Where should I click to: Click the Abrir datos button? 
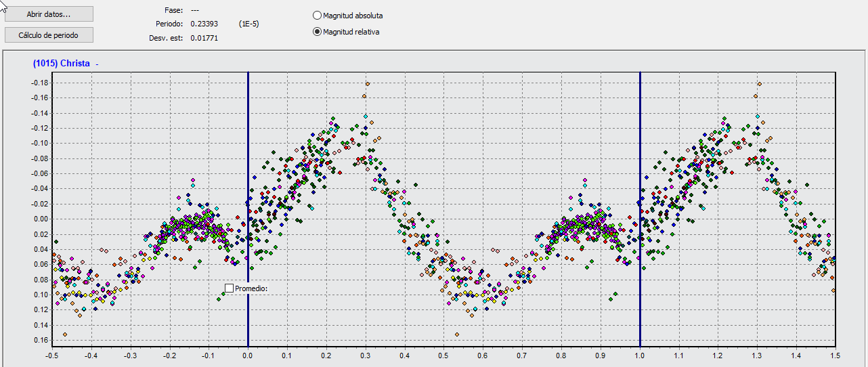[x=49, y=14]
